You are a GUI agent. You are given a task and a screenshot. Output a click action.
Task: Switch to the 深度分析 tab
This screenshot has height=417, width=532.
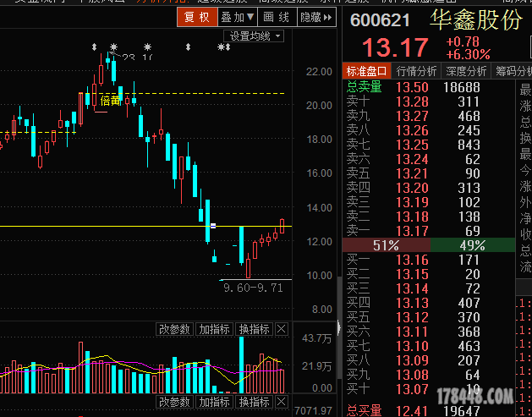(466, 71)
